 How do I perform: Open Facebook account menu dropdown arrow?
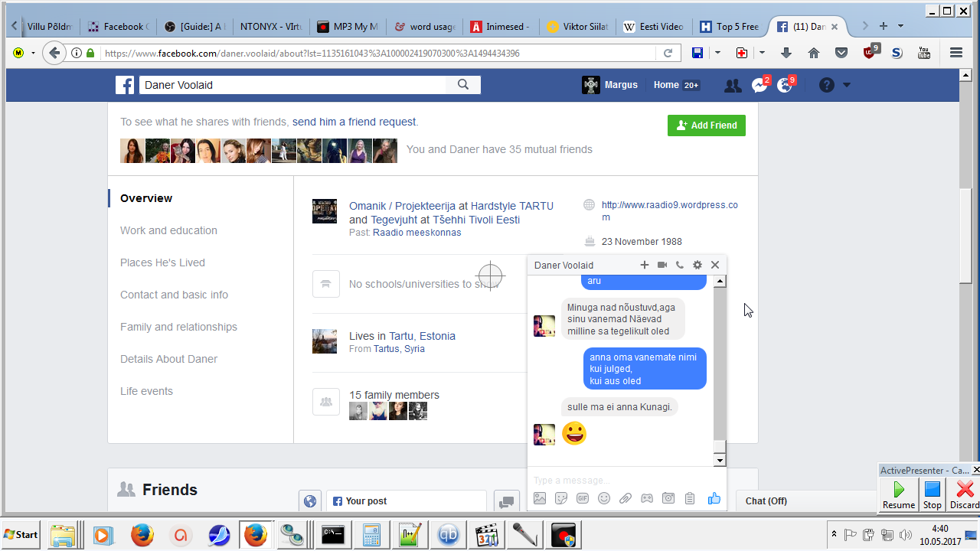(x=847, y=85)
